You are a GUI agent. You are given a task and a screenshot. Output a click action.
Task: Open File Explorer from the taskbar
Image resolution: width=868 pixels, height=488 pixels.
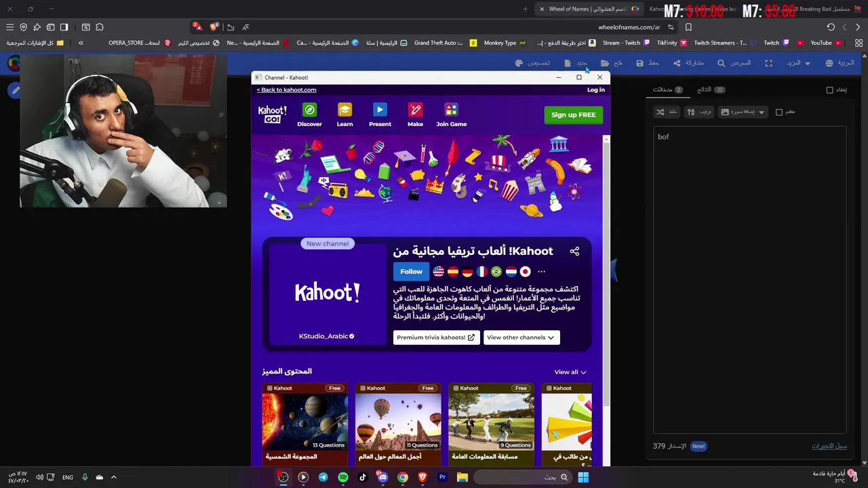(462, 477)
